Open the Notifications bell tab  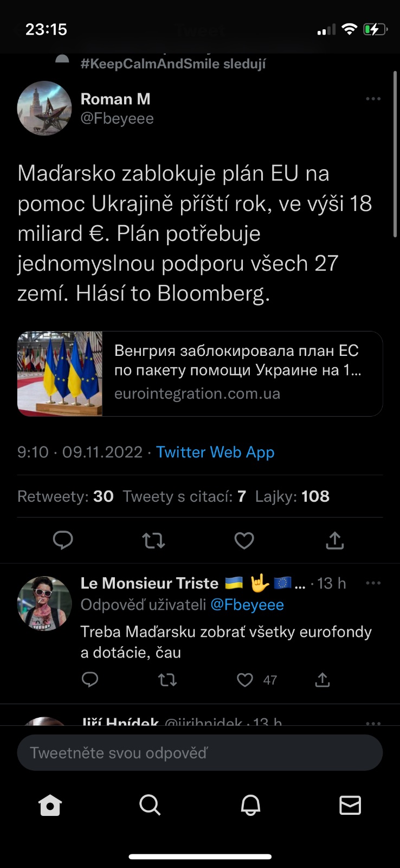(250, 806)
